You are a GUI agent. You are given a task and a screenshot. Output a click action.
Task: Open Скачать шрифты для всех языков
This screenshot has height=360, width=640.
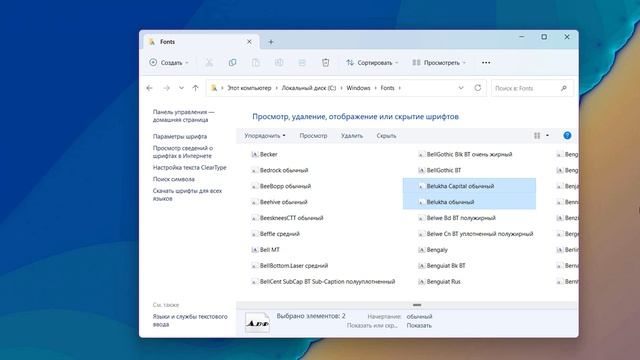(x=187, y=195)
